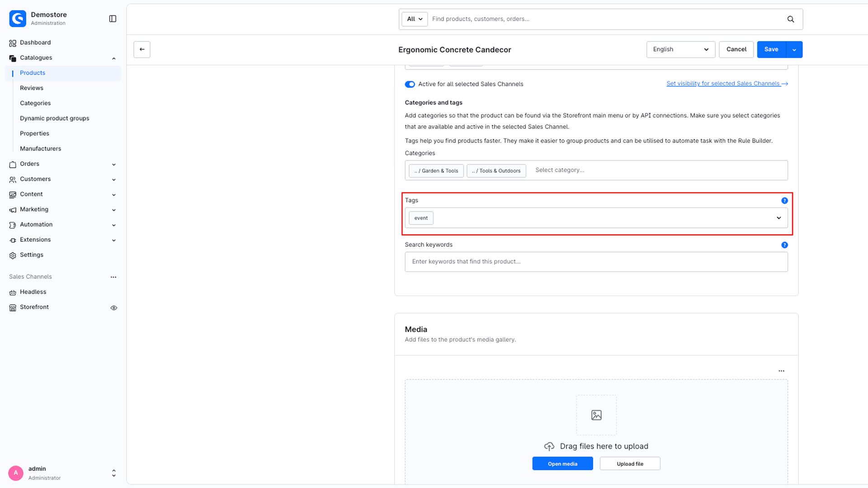This screenshot has width=868, height=488.
Task: Expand the Tags dropdown chevron
Action: tap(779, 218)
